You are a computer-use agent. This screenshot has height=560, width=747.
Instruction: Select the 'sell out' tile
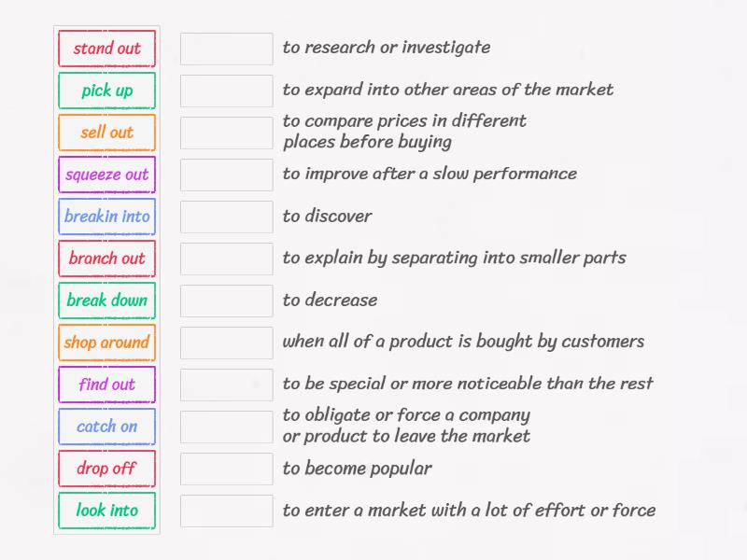106,133
